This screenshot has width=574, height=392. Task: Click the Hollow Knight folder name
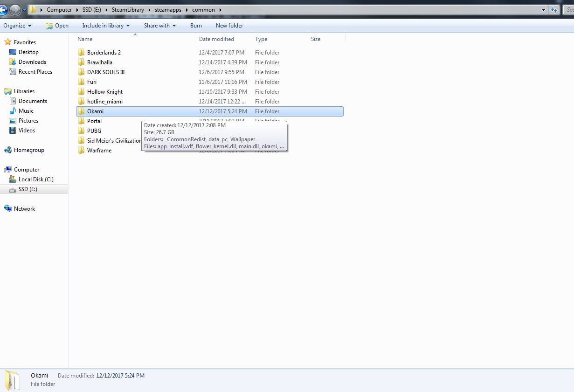coord(105,92)
